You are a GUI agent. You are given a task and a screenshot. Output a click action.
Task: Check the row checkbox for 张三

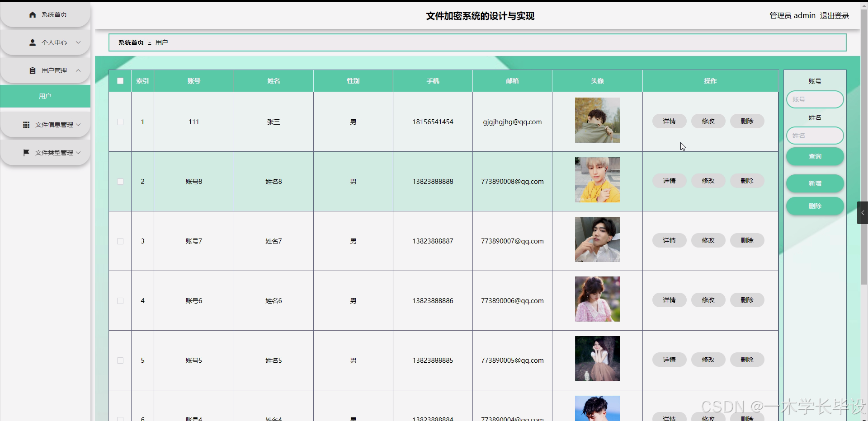point(120,122)
